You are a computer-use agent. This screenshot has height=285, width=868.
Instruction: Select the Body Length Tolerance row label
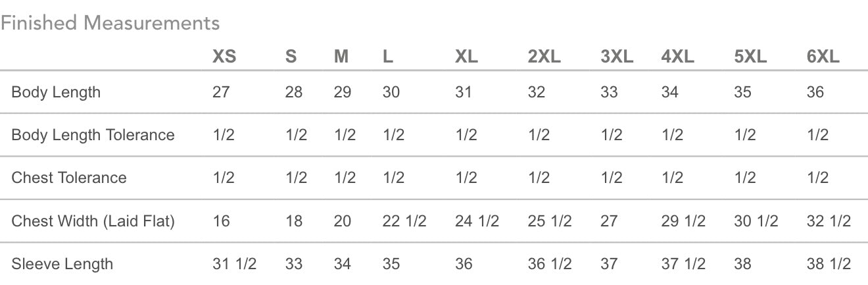pos(93,135)
